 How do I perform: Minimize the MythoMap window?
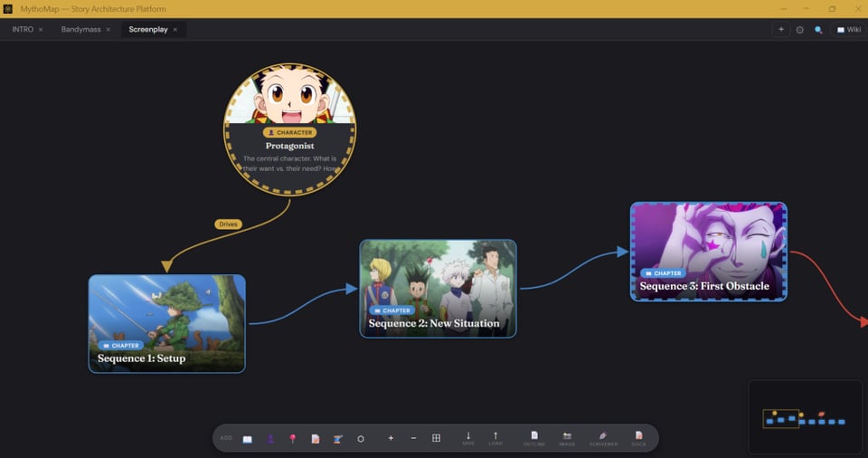[x=806, y=9]
